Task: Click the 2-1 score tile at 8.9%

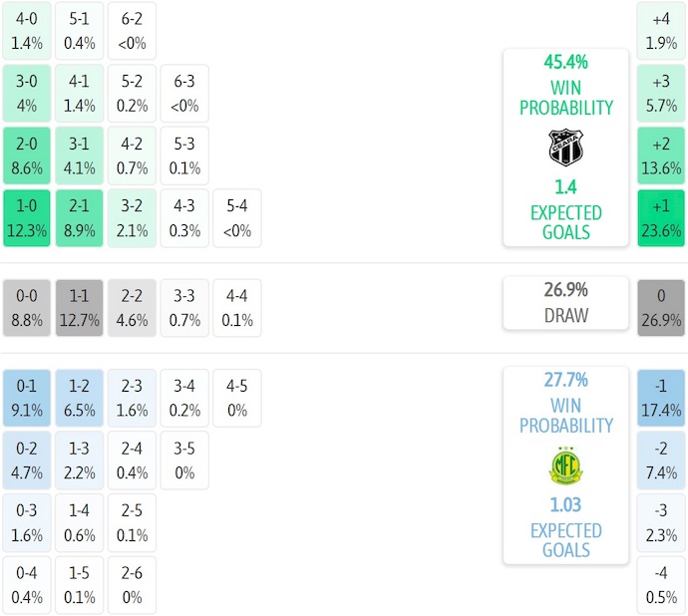Action: click(x=79, y=218)
